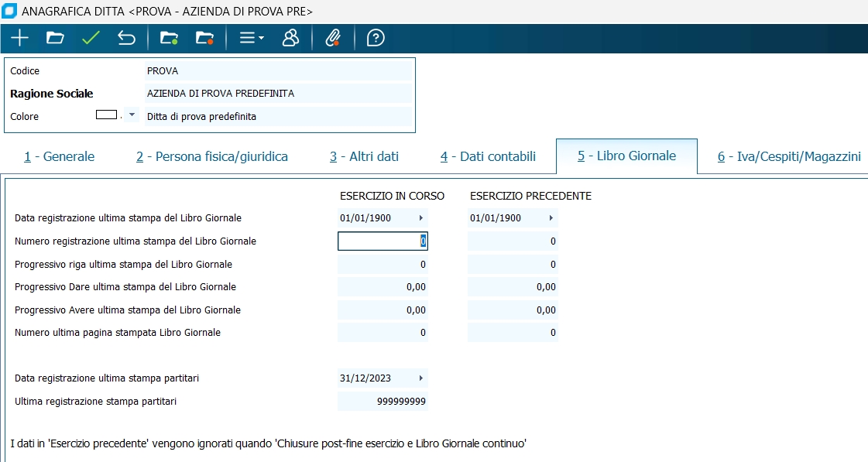Select the Ultima registrazione stampa partitari field

coord(383,402)
